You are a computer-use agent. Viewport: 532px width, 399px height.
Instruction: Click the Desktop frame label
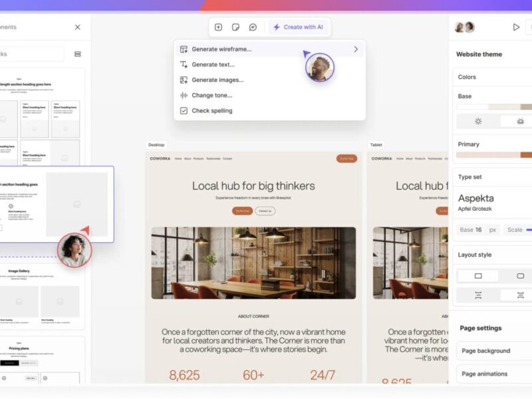pos(156,145)
